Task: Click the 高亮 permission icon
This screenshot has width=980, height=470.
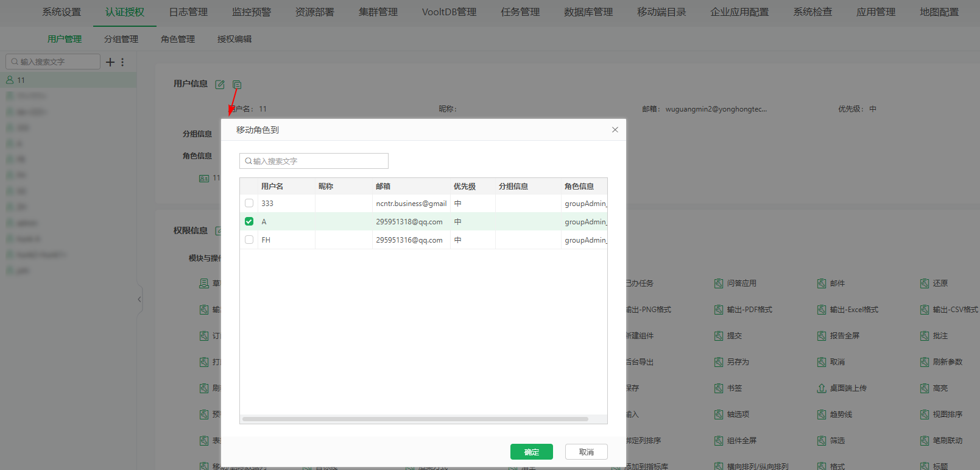Action: click(925, 388)
